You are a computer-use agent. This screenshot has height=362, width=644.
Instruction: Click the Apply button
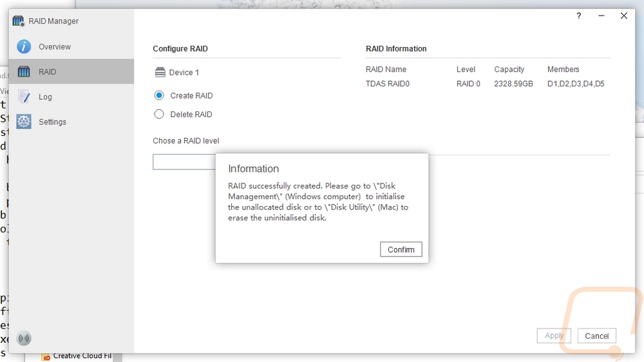pos(554,336)
